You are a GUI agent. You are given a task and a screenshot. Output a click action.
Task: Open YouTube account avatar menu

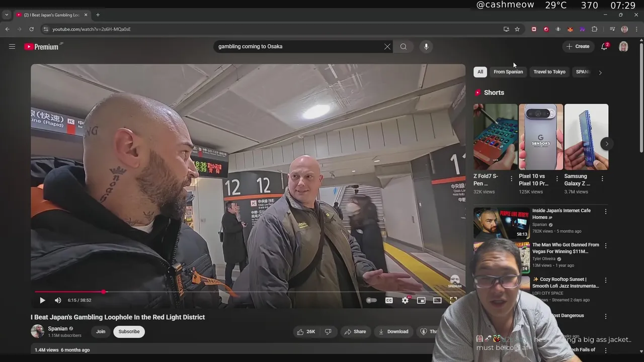point(623,46)
